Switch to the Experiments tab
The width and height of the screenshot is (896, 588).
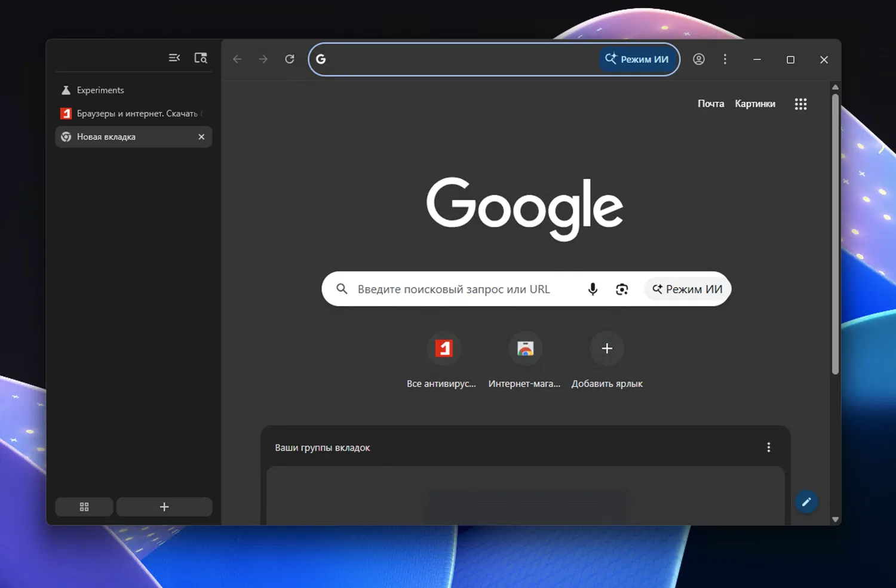(x=134, y=90)
